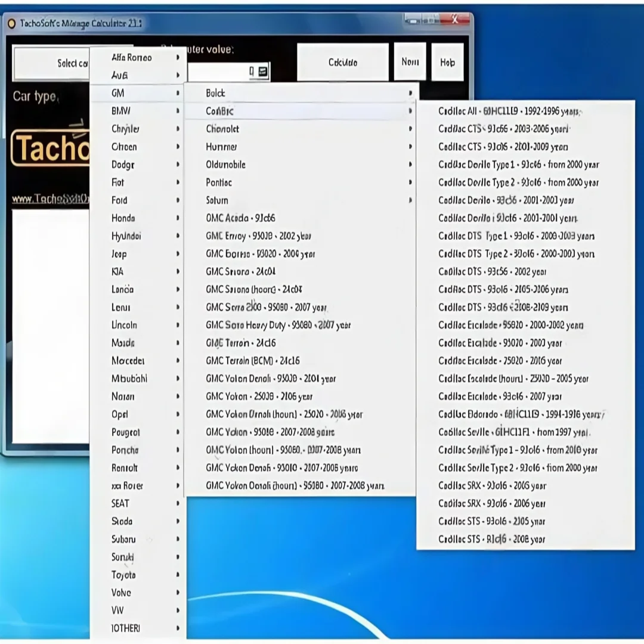The height and width of the screenshot is (644, 644).
Task: Open the Volvo brand submenu
Action: [x=138, y=593]
